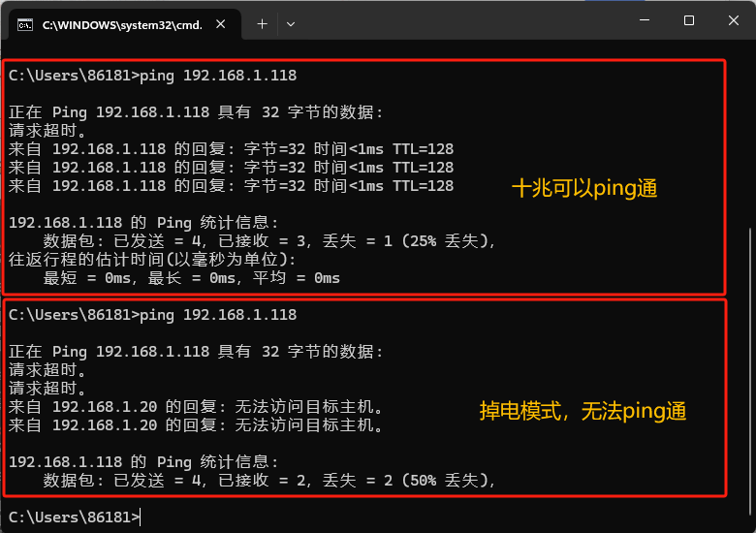Click the 往返行程的估计时间 line
The height and width of the screenshot is (533, 756).
click(x=151, y=260)
